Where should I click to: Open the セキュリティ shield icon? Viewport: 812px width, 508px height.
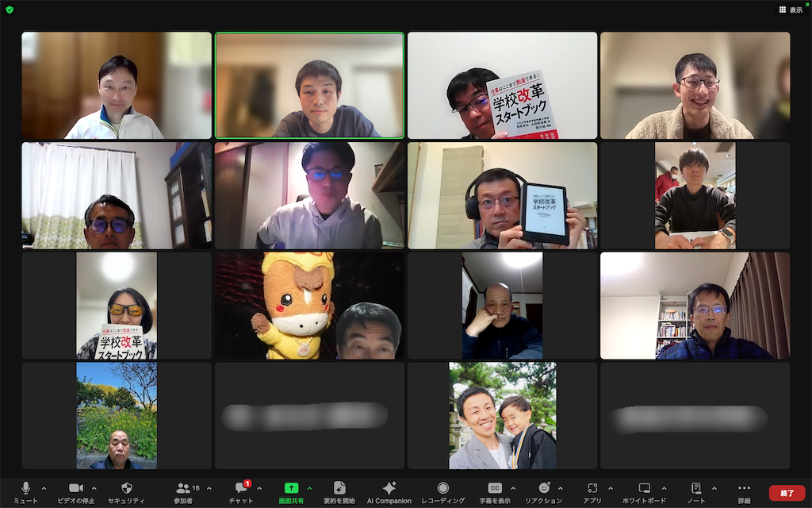tap(126, 488)
